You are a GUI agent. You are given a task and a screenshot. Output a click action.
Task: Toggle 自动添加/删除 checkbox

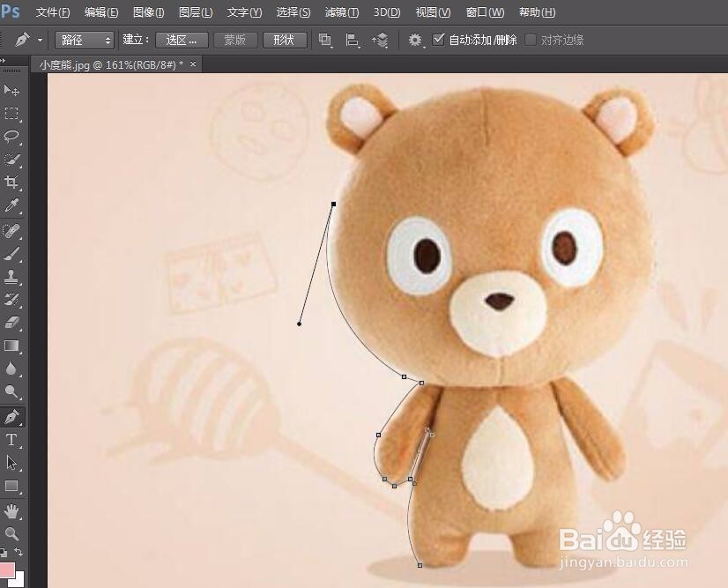(x=438, y=40)
